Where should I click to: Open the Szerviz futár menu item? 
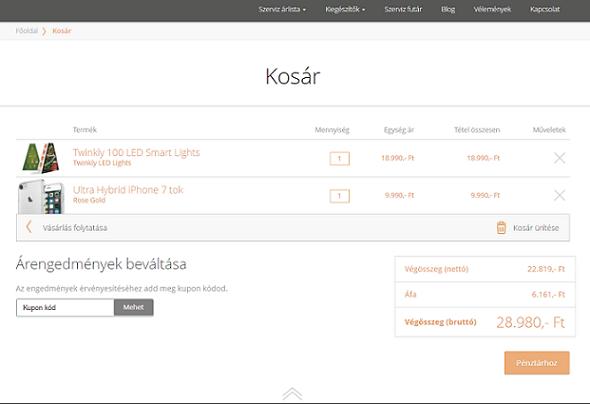(x=403, y=9)
